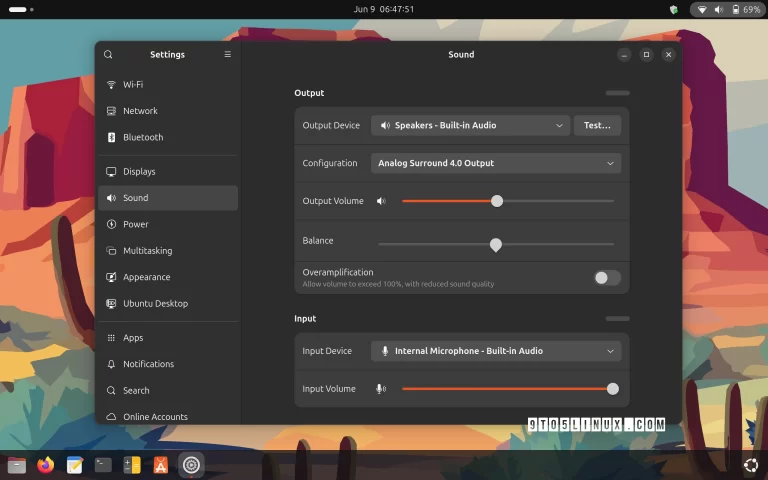Open Firefox from the dock
768x480 pixels.
coord(45,465)
